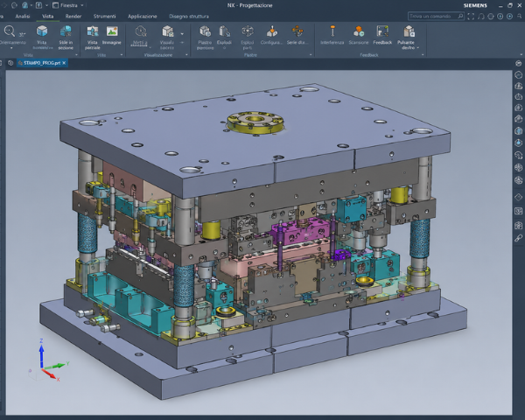525x420 pixels.
Task: Select the Vista ribbon tab
Action: tap(47, 17)
